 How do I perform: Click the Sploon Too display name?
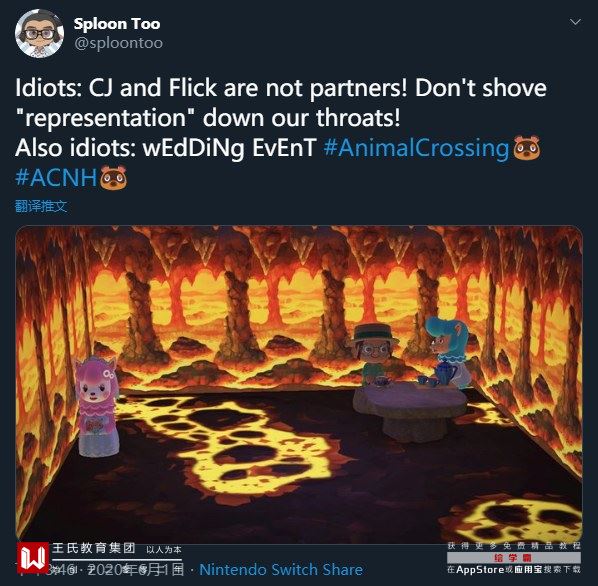pos(117,24)
